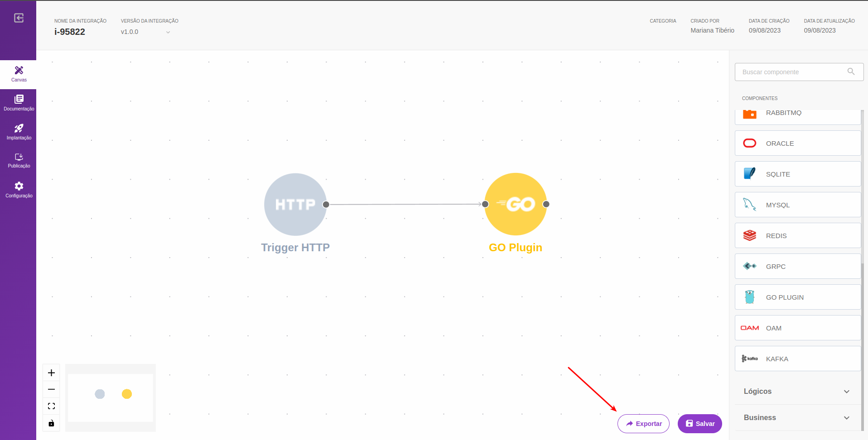Click the fit view icon
The width and height of the screenshot is (868, 440).
coord(51,406)
